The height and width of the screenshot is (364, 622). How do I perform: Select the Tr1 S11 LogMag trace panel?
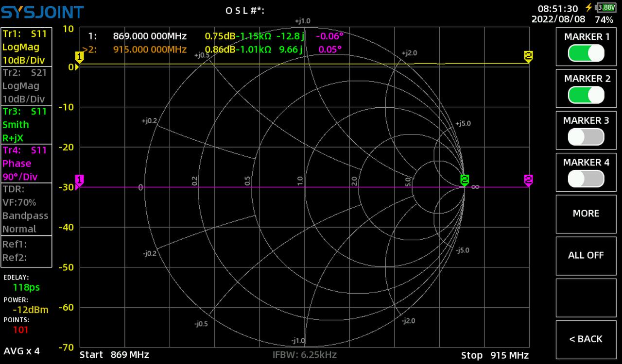pyautogui.click(x=26, y=47)
